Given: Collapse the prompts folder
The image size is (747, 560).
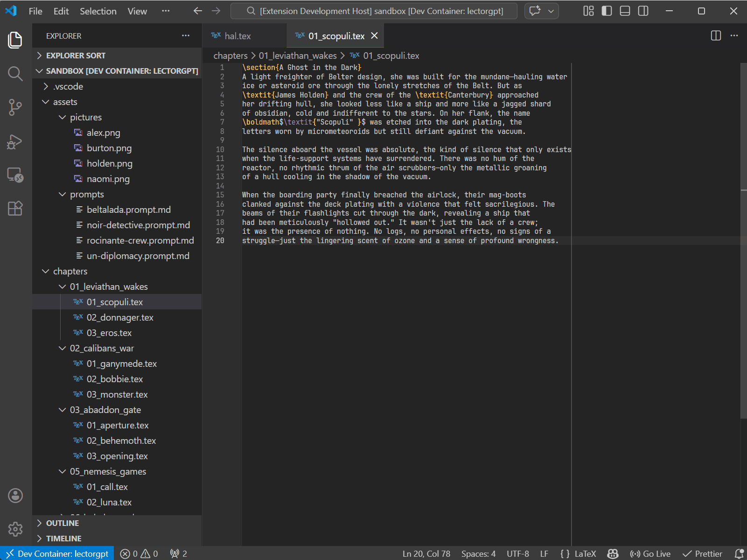Looking at the screenshot, I should [117, 194].
